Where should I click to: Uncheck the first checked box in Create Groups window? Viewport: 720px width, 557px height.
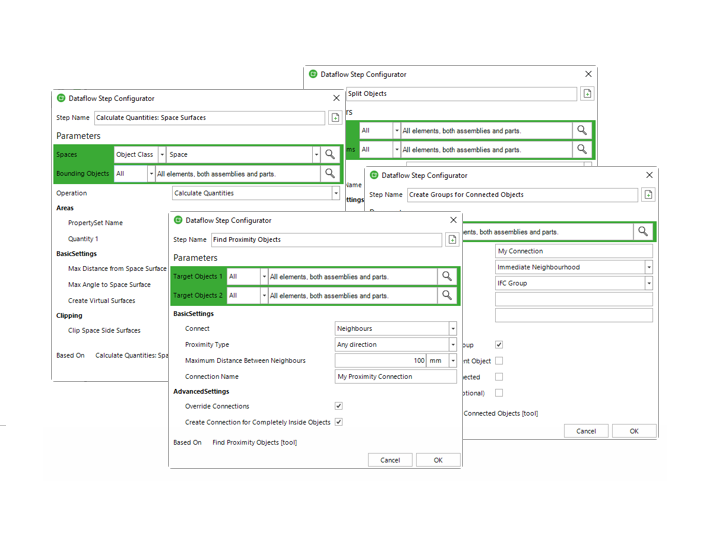click(499, 344)
